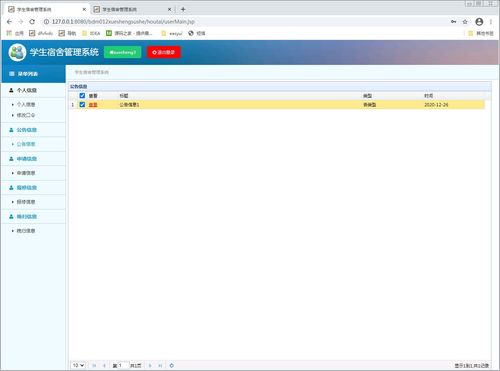Image resolution: width=500 pixels, height=371 pixels.
Task: Click the menu list header icon
Action: (12, 74)
